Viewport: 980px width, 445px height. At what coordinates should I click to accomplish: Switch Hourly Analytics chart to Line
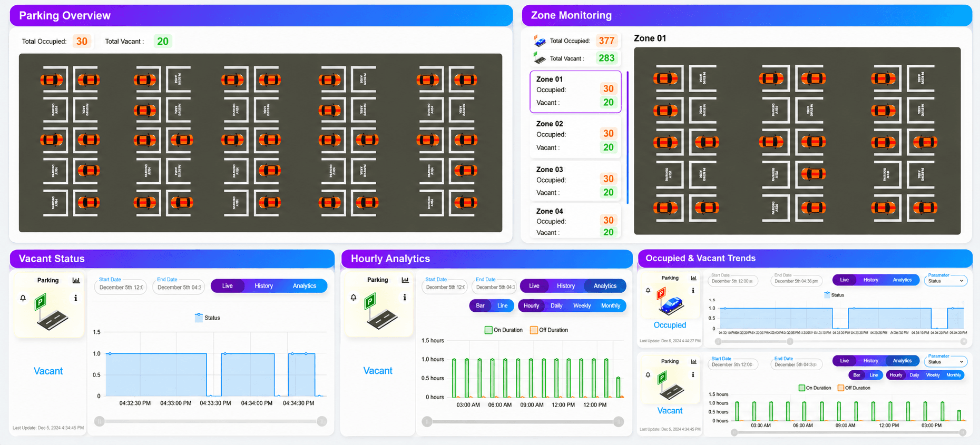click(503, 305)
